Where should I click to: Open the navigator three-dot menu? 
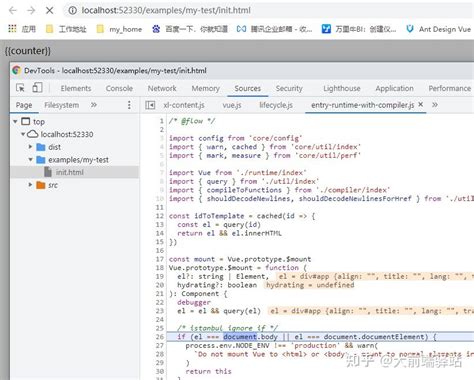point(129,105)
